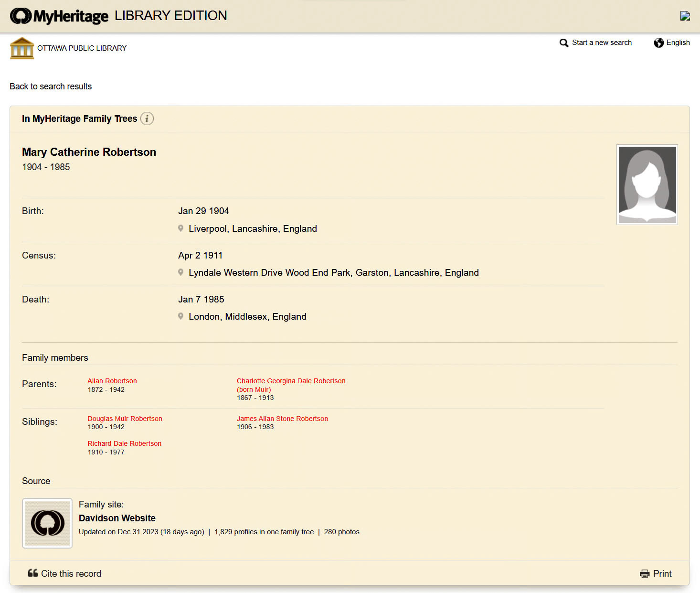Click the census date 'Apr 2 1911'
The image size is (700, 593).
tap(200, 255)
